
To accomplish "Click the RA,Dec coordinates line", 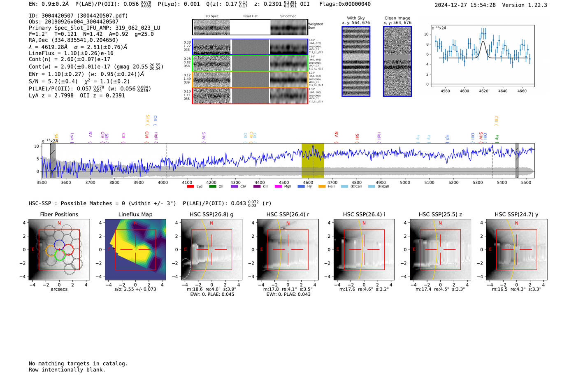I will pos(73,40).
